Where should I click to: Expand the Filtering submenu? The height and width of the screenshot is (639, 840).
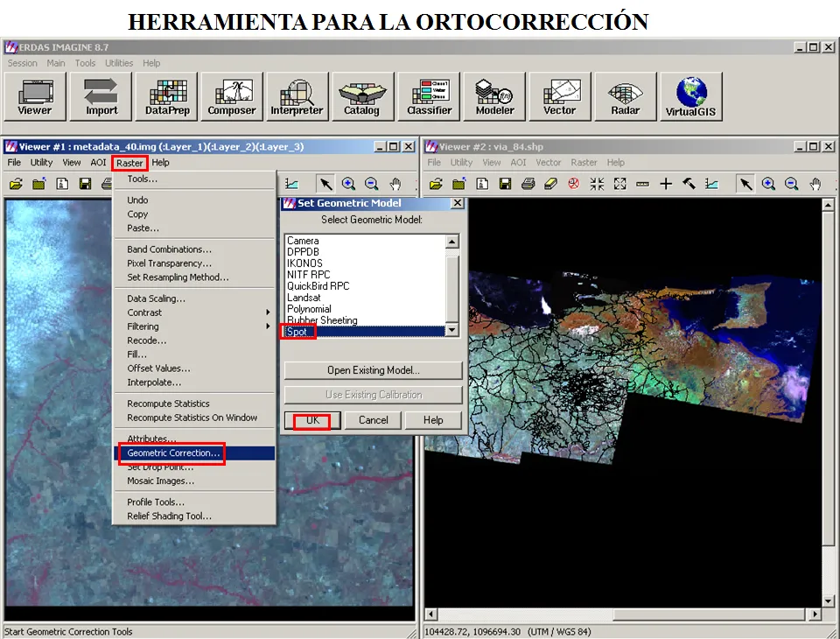click(x=194, y=326)
